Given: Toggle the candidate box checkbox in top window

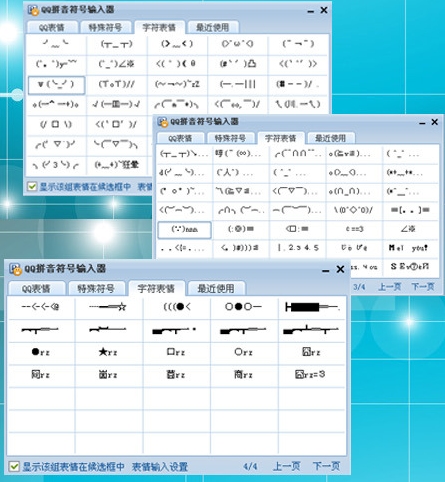Looking at the screenshot, I should point(32,187).
